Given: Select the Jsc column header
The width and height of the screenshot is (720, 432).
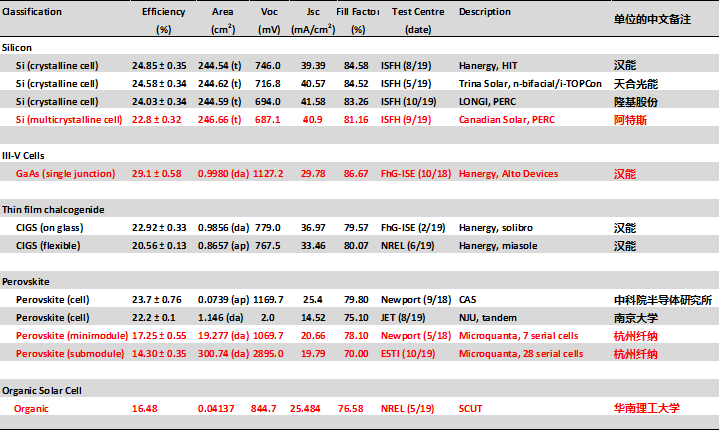Looking at the screenshot, I should [313, 12].
